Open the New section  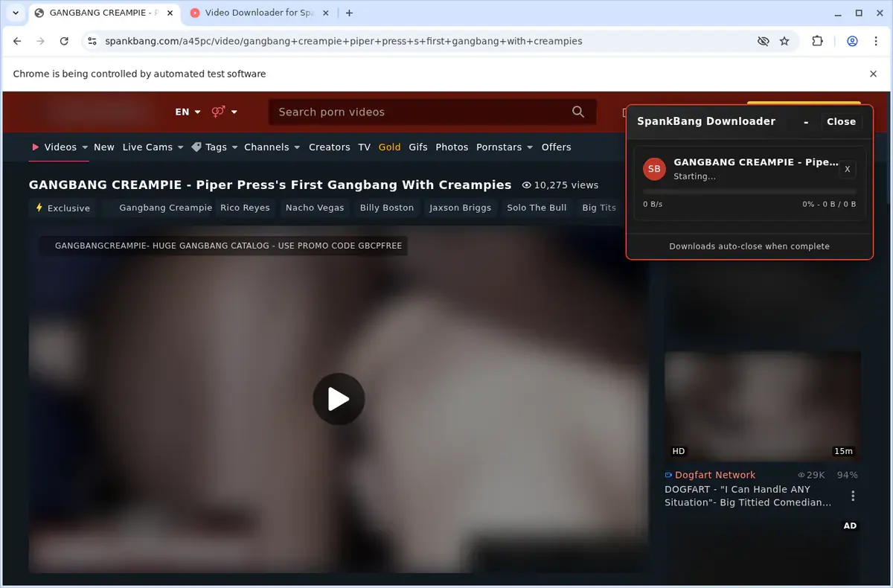104,147
